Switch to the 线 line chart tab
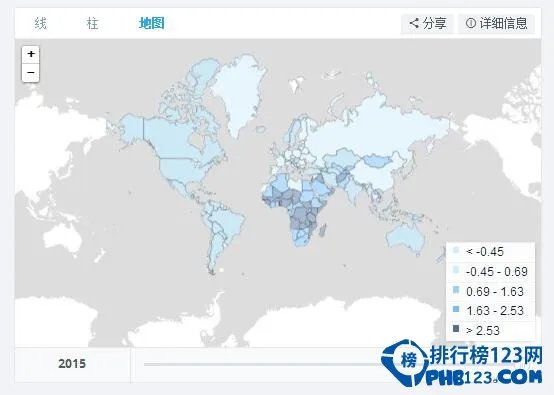The width and height of the screenshot is (554, 395). 40,23
